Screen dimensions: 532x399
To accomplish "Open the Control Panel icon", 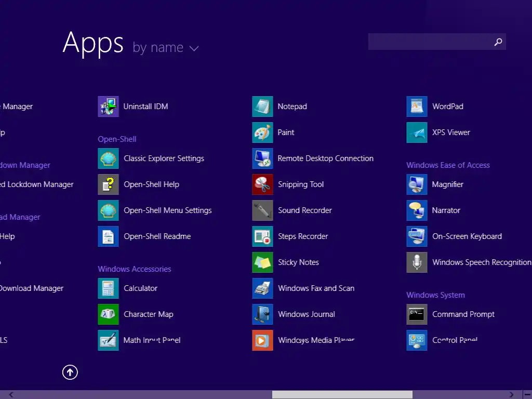I will coord(417,340).
